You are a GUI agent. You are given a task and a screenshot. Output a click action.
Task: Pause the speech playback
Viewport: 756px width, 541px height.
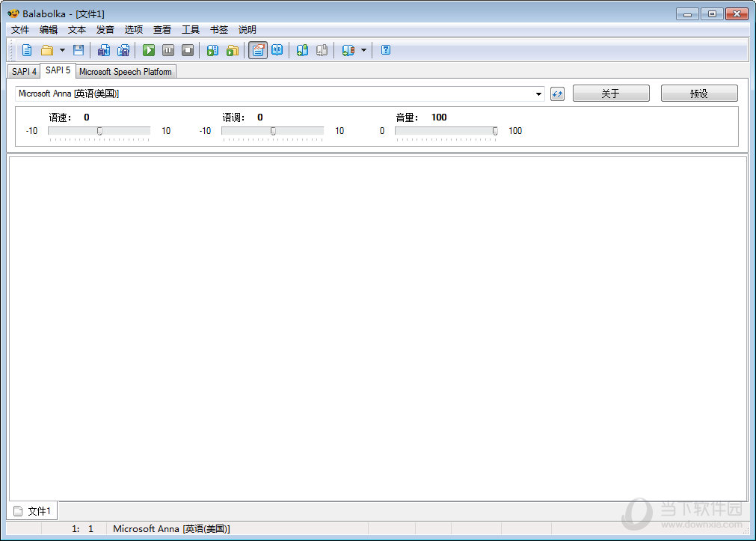click(168, 50)
